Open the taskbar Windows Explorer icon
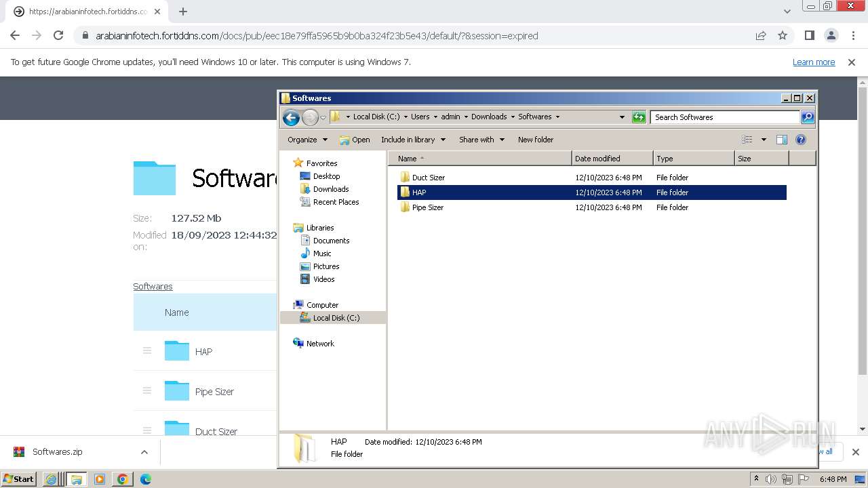 coord(77,479)
